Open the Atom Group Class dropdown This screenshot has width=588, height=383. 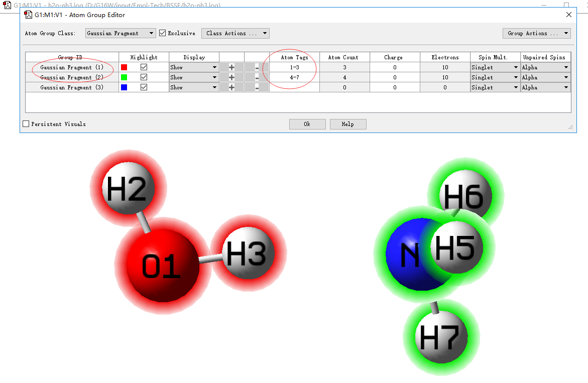121,33
